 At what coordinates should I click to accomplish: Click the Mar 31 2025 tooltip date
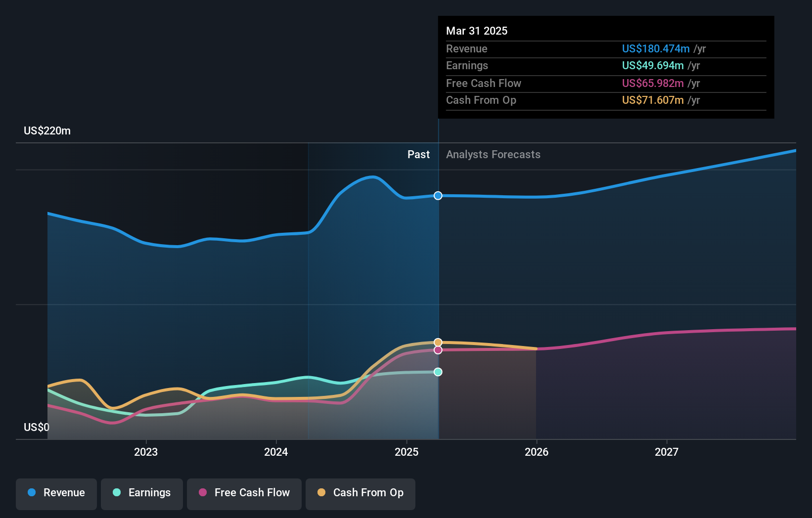[x=477, y=31]
